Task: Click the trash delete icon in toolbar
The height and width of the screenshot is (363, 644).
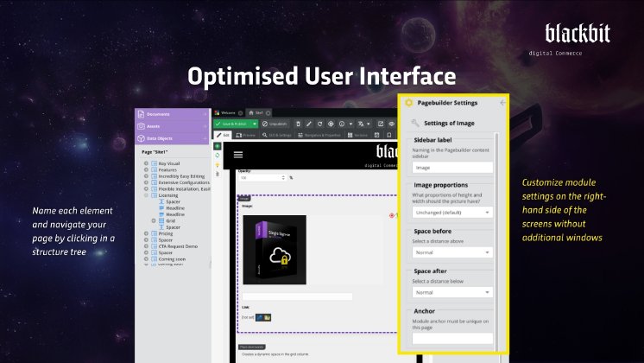Action: pos(298,124)
